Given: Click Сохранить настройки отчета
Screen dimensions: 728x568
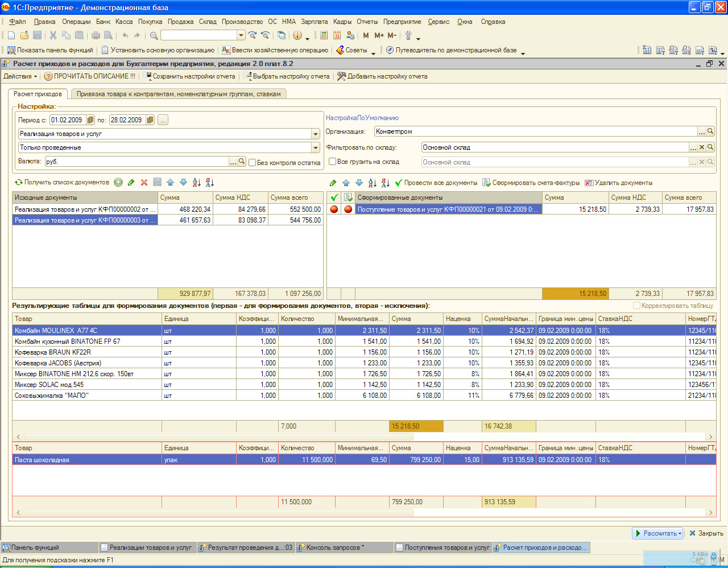Looking at the screenshot, I should [189, 76].
